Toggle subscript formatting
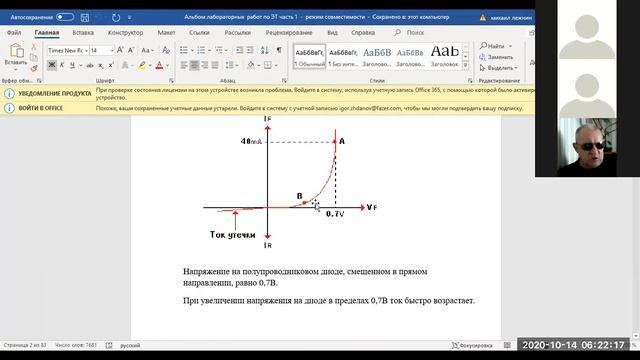 (100, 65)
